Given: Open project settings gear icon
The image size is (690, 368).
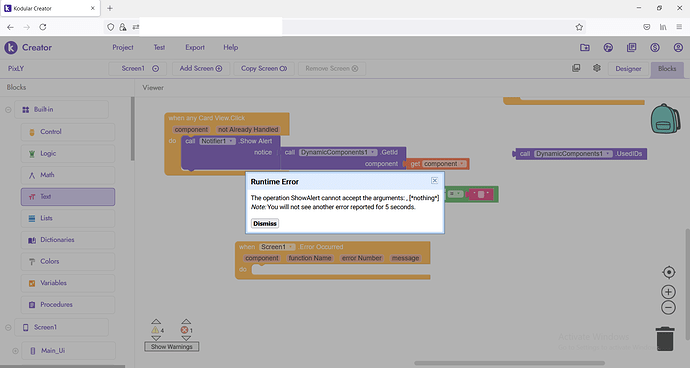Looking at the screenshot, I should coord(597,68).
